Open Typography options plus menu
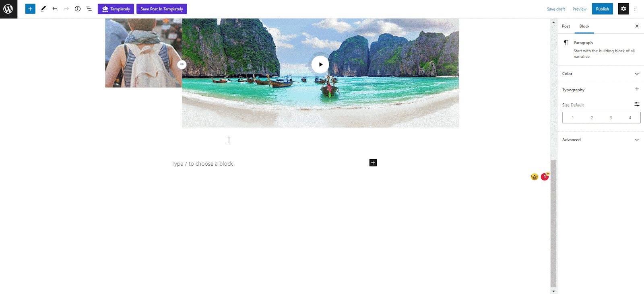This screenshot has height=294, width=644. coord(637,89)
